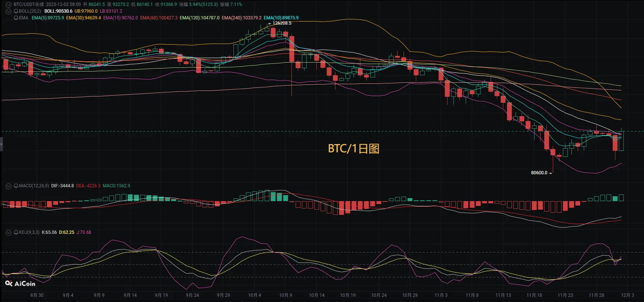Viewport: 644px width, 302px height.
Task: Open the BTC/USDT永续 symbol title
Action: pyautogui.click(x=29, y=4)
